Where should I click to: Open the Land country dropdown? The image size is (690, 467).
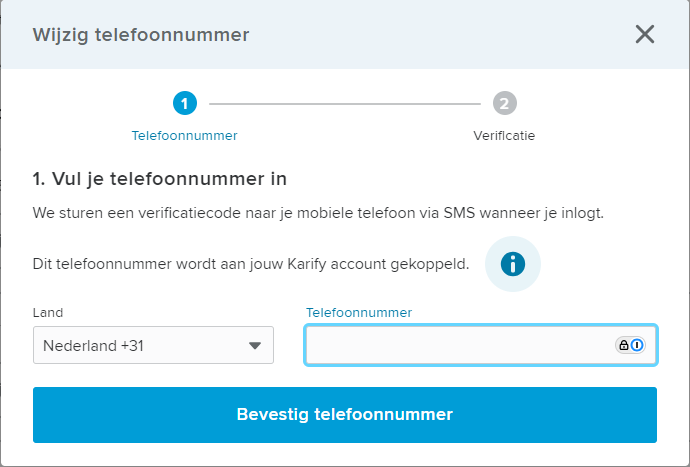(153, 345)
